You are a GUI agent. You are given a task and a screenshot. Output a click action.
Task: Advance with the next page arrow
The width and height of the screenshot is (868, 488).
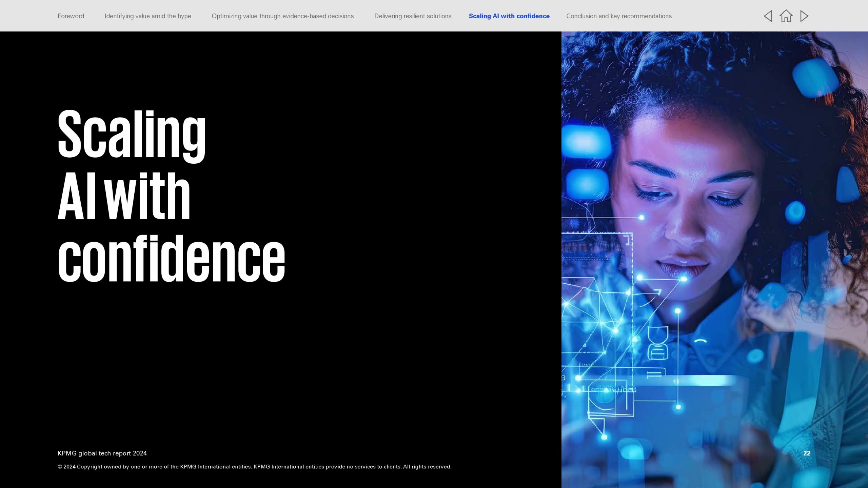tap(804, 16)
